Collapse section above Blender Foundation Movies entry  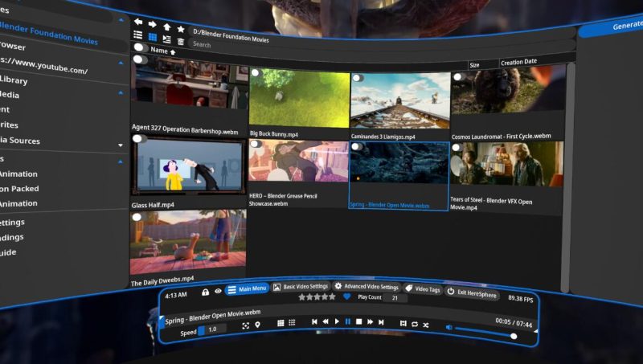pyautogui.click(x=121, y=19)
